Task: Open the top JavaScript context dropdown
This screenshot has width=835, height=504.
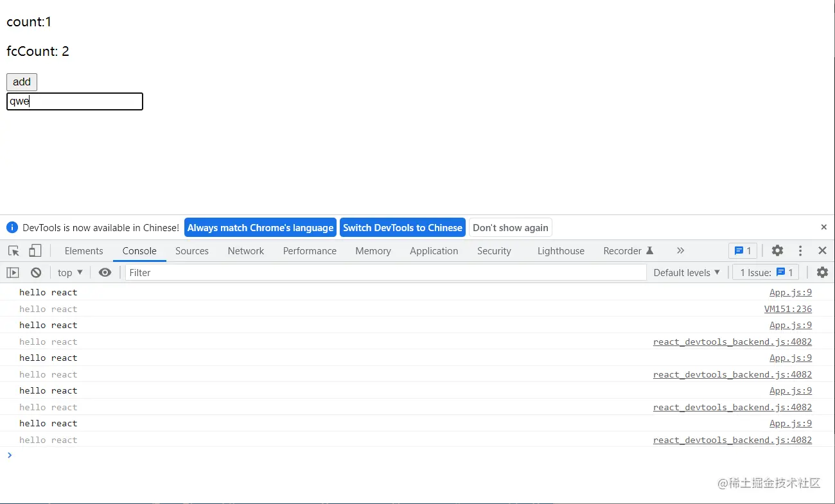Action: (70, 273)
